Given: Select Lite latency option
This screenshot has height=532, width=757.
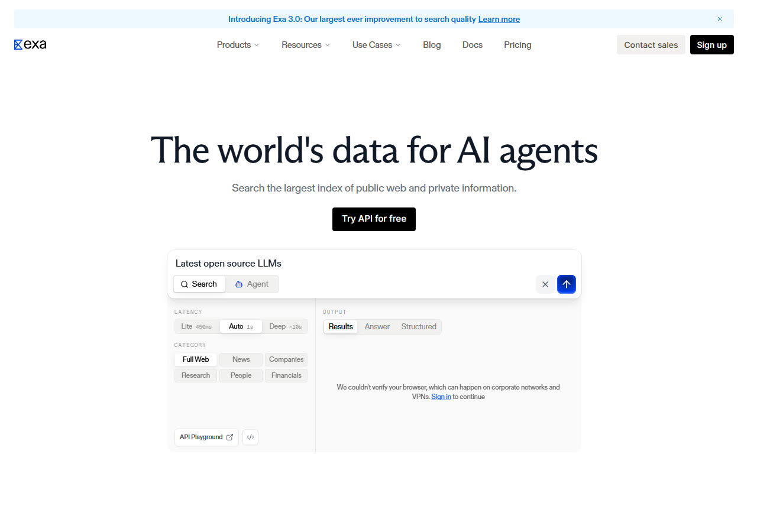Looking at the screenshot, I should [197, 326].
